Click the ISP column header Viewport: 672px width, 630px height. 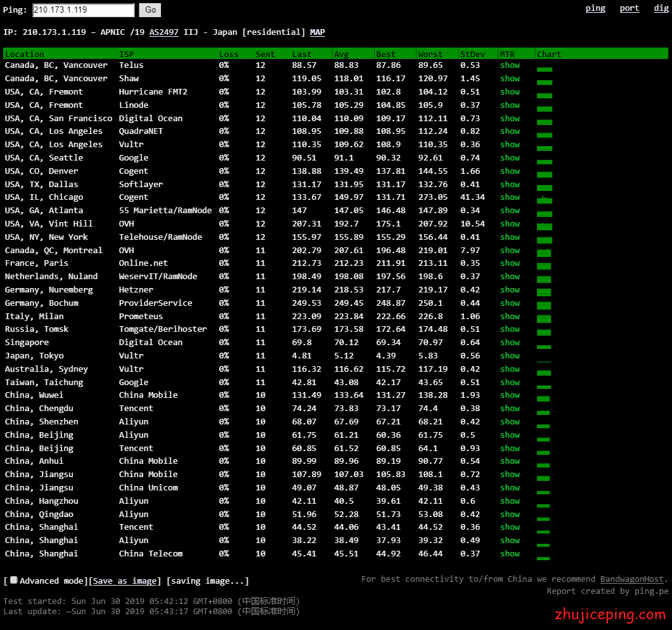point(126,54)
